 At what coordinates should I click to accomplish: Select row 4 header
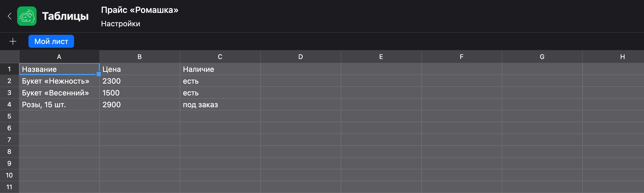(x=9, y=105)
